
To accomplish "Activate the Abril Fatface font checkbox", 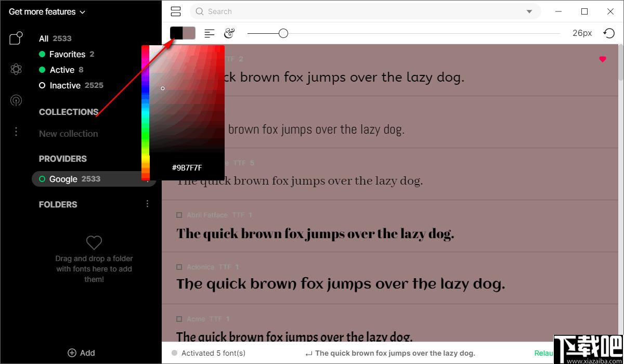I will 179,215.
